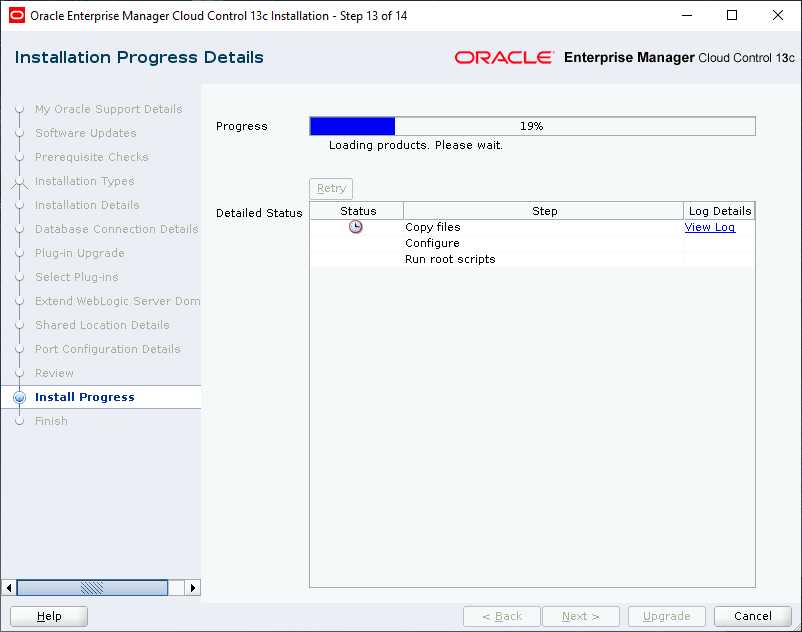Screen dimensions: 802x632
Task: Maximize the installer window
Action: [732, 15]
